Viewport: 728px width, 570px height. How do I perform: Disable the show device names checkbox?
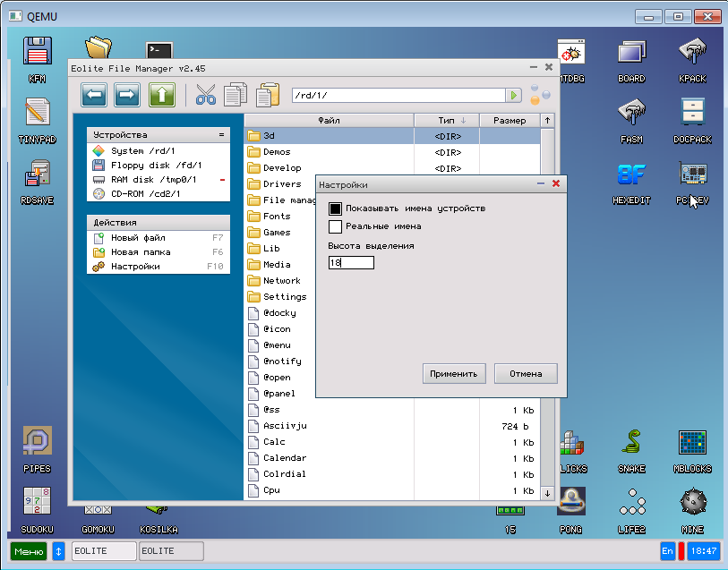[x=336, y=208]
